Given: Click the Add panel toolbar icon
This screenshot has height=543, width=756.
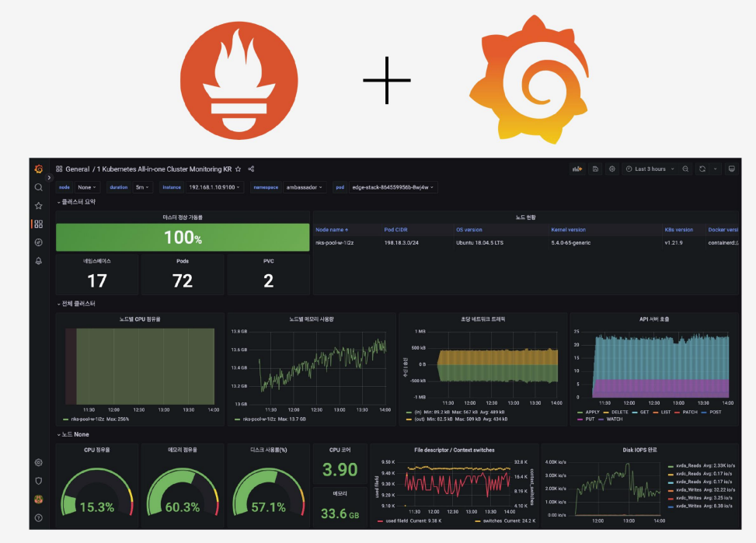Looking at the screenshot, I should tap(577, 169).
